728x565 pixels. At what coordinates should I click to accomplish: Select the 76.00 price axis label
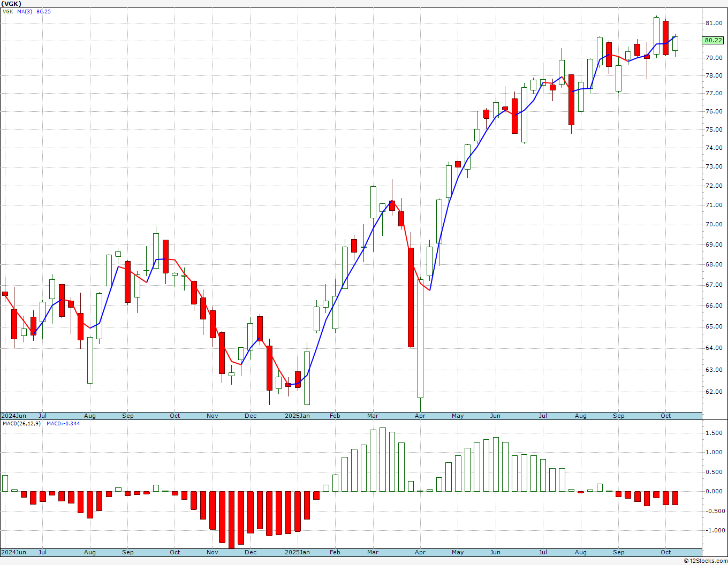(714, 111)
